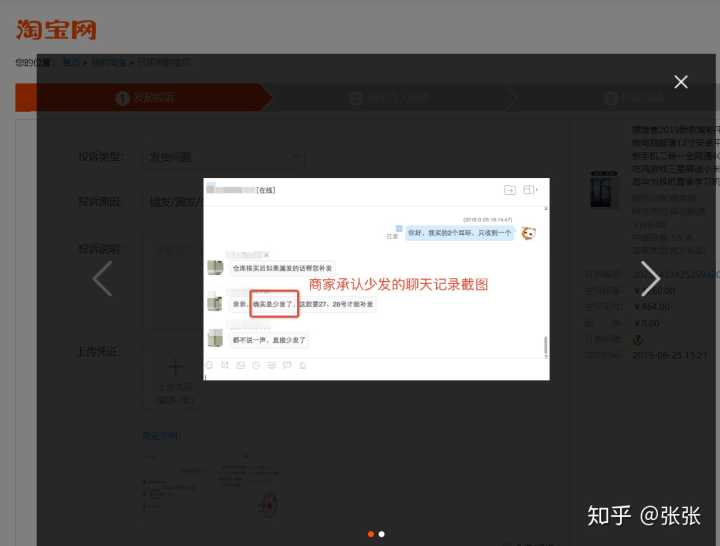Image resolution: width=720 pixels, height=546 pixels.
Task: Click the arrow-in-box icon in chat header
Action: [510, 190]
